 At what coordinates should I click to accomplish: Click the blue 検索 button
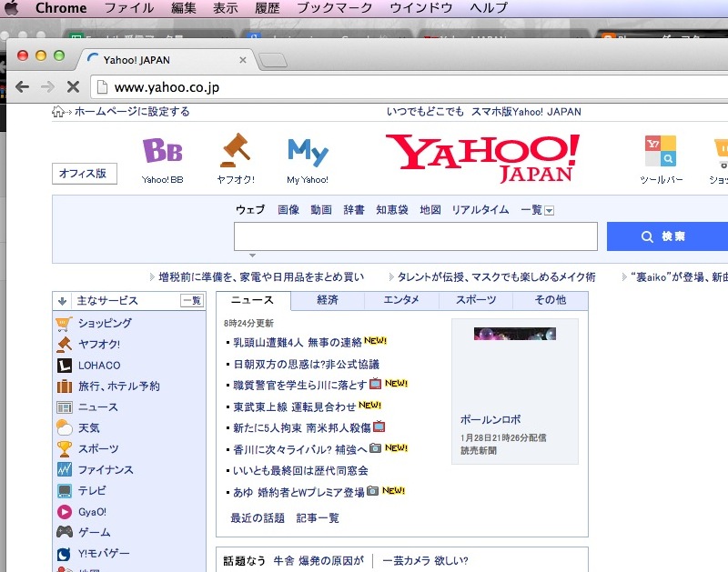tap(667, 236)
